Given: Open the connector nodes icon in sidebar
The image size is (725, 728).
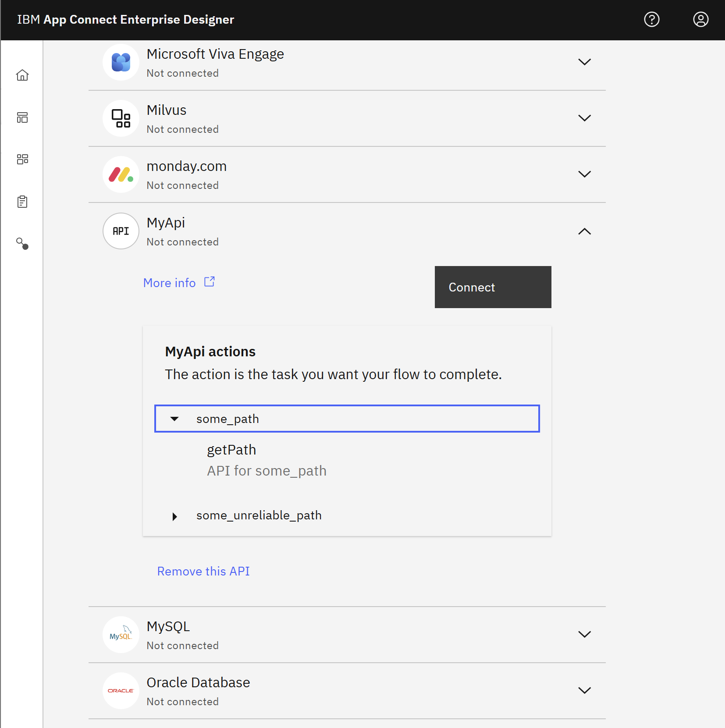Looking at the screenshot, I should pyautogui.click(x=22, y=243).
